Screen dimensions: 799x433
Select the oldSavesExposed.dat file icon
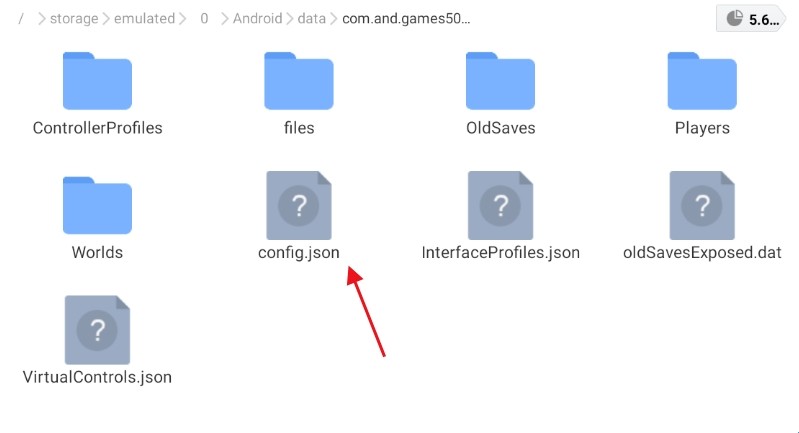click(x=702, y=205)
